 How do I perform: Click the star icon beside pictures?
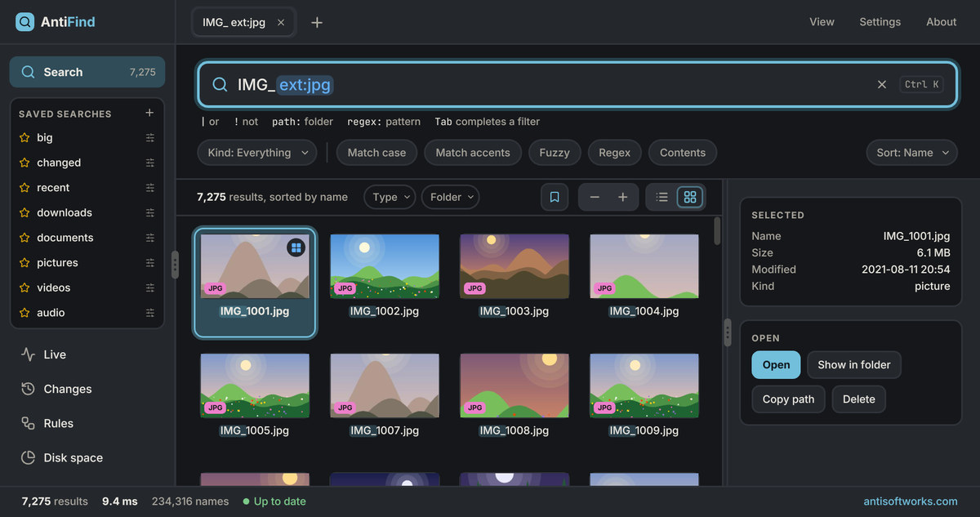pyautogui.click(x=24, y=263)
